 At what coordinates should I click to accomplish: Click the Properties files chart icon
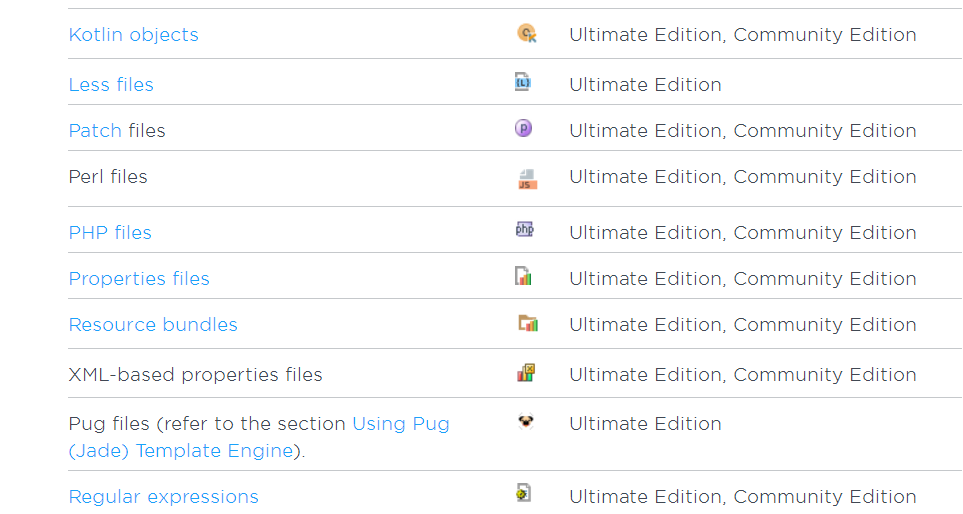(523, 277)
